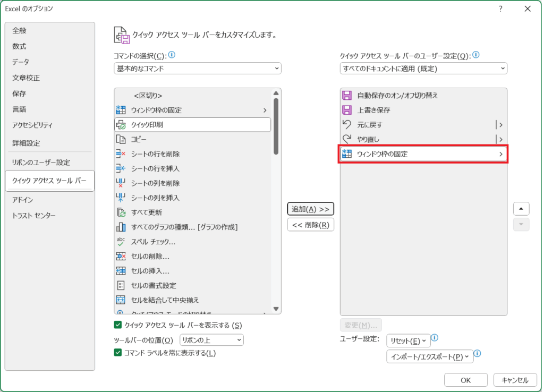Open the dialog Help question mark
The image size is (544, 392).
click(x=500, y=8)
